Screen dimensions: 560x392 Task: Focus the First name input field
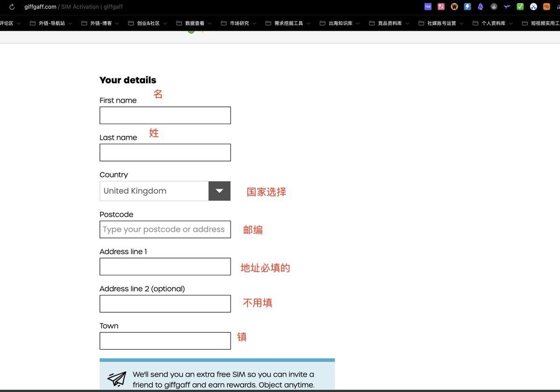click(165, 115)
